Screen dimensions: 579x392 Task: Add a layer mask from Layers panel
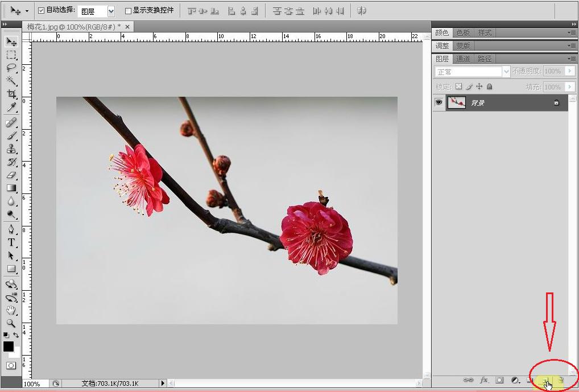(x=499, y=380)
